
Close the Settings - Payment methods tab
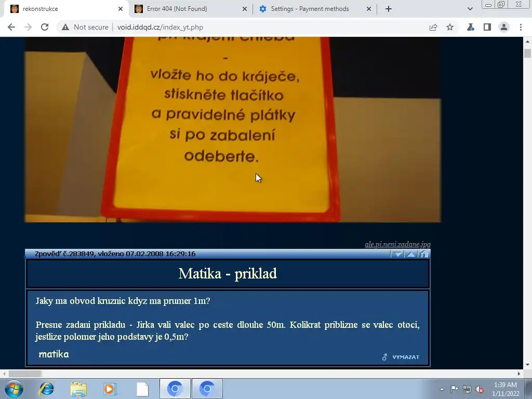(x=369, y=9)
